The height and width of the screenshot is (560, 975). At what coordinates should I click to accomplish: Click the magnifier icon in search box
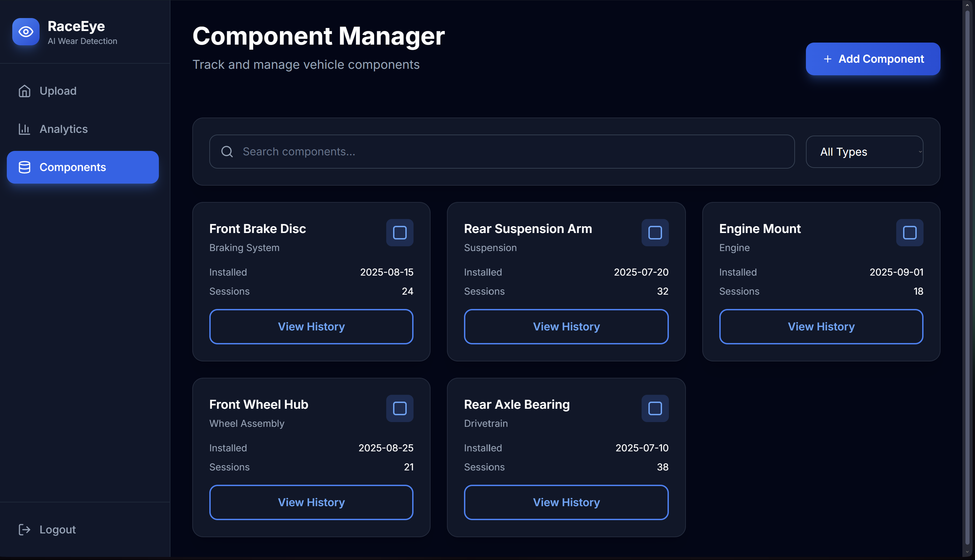point(227,152)
